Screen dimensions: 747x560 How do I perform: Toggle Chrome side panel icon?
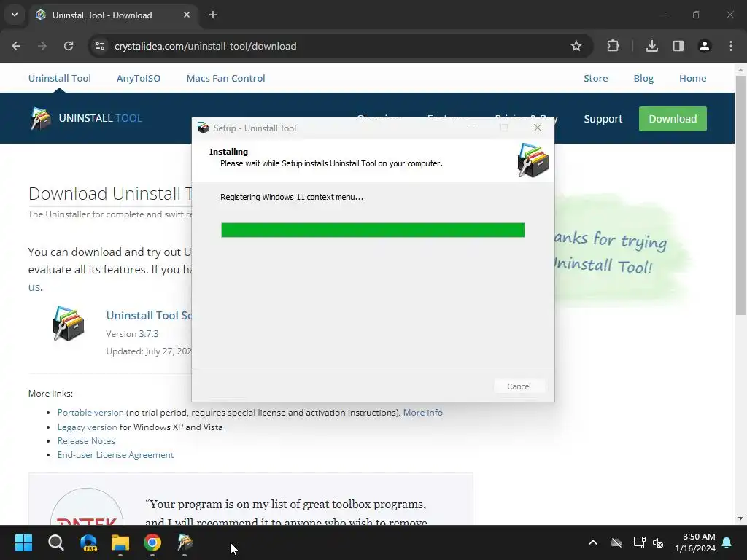pyautogui.click(x=678, y=46)
